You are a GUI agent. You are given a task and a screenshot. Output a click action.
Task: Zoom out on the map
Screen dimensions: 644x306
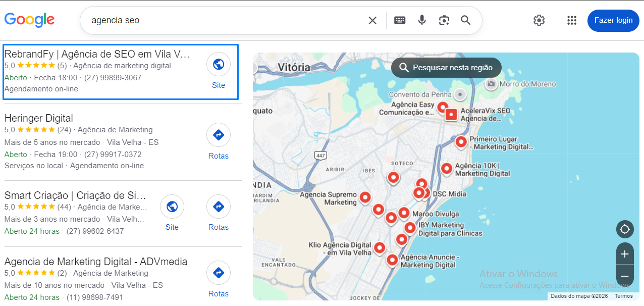tap(625, 276)
